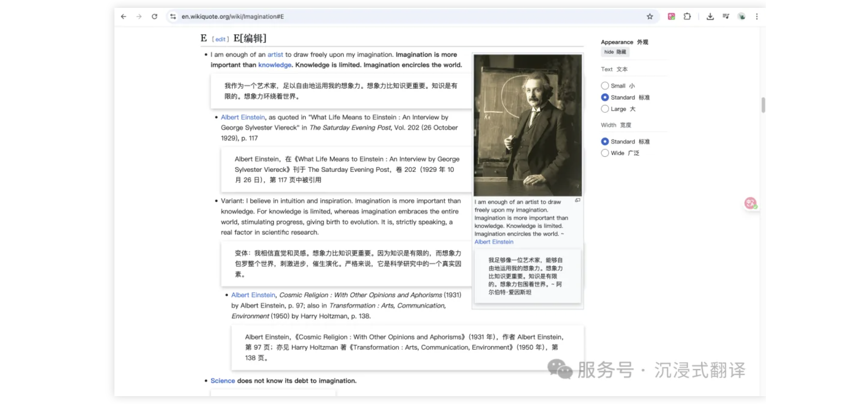Choose Wide page width

click(x=605, y=153)
